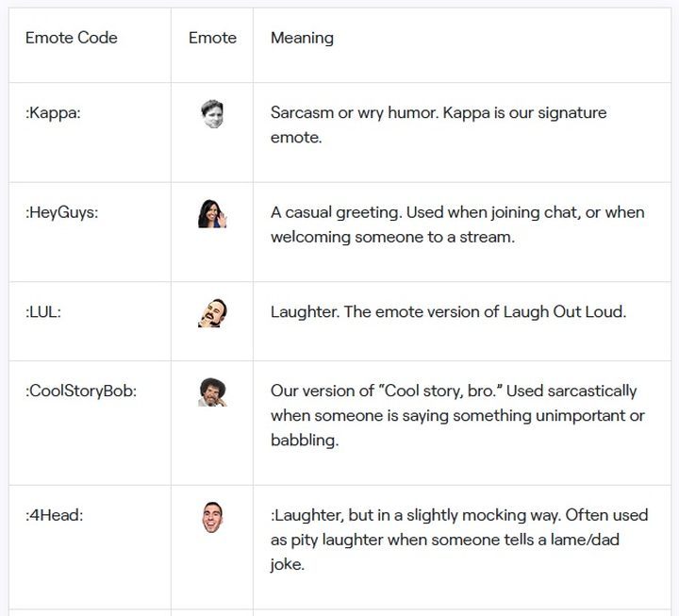Select the LUL laughing emote icon
The width and height of the screenshot is (679, 616).
[x=212, y=312]
